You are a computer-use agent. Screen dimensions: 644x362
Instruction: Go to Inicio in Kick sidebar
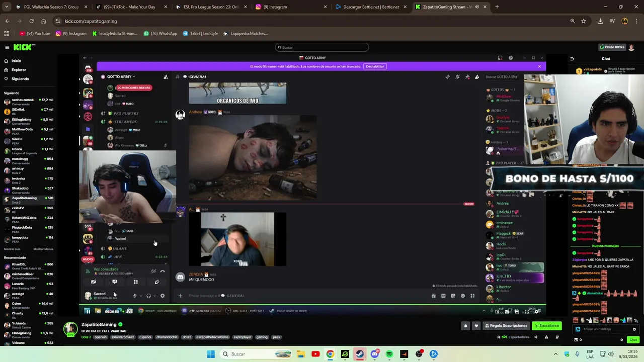pyautogui.click(x=16, y=61)
